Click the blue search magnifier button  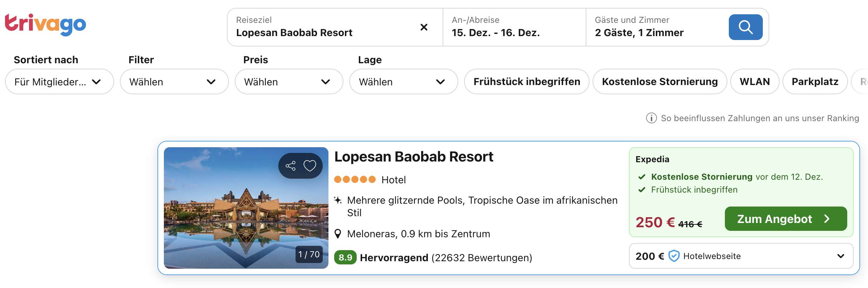click(x=745, y=27)
